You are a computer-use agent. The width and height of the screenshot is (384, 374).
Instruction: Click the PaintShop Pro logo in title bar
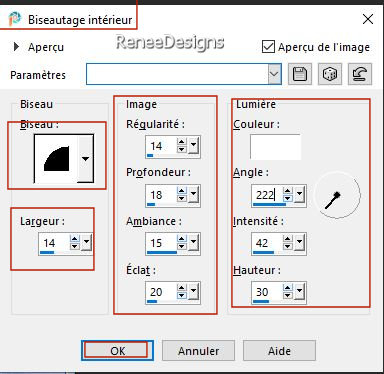(x=15, y=19)
